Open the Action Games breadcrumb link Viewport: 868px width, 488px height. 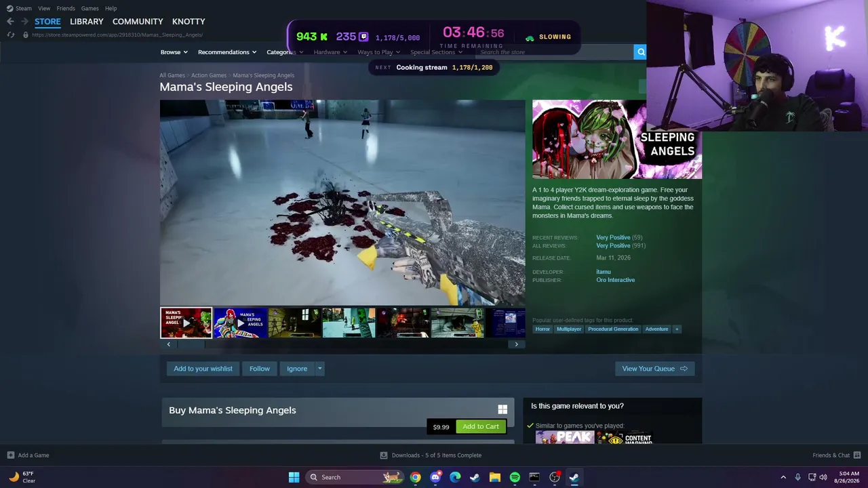[x=209, y=75]
